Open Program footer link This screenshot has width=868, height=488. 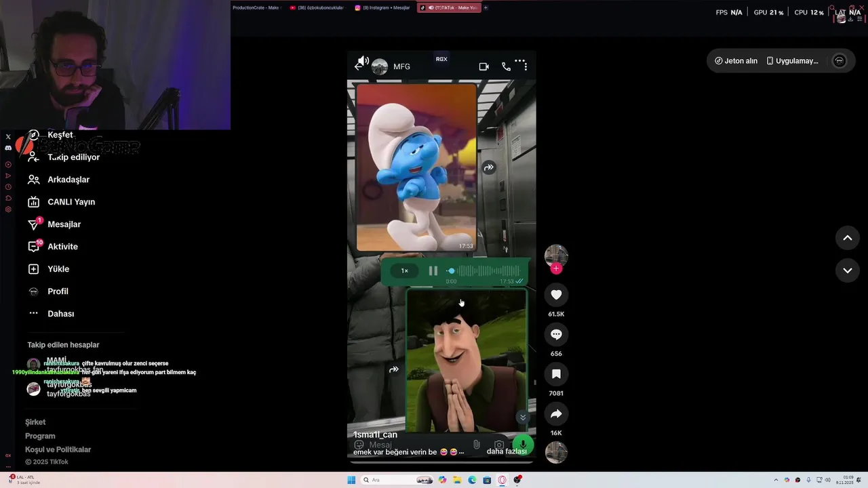tap(40, 436)
